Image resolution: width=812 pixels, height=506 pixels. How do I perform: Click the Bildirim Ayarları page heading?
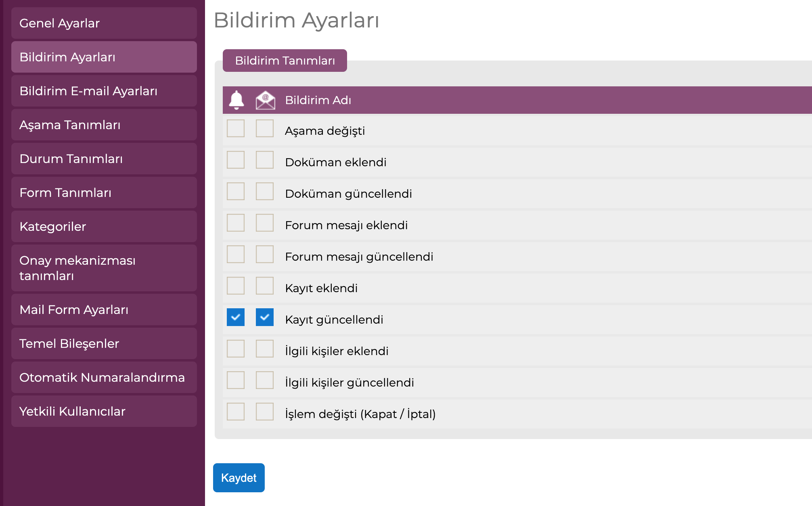297,20
